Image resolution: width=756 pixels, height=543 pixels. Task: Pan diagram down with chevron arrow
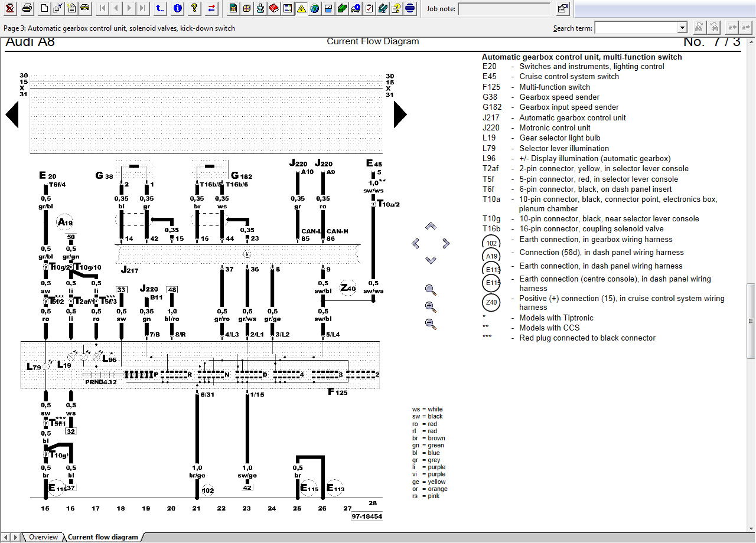(x=431, y=260)
